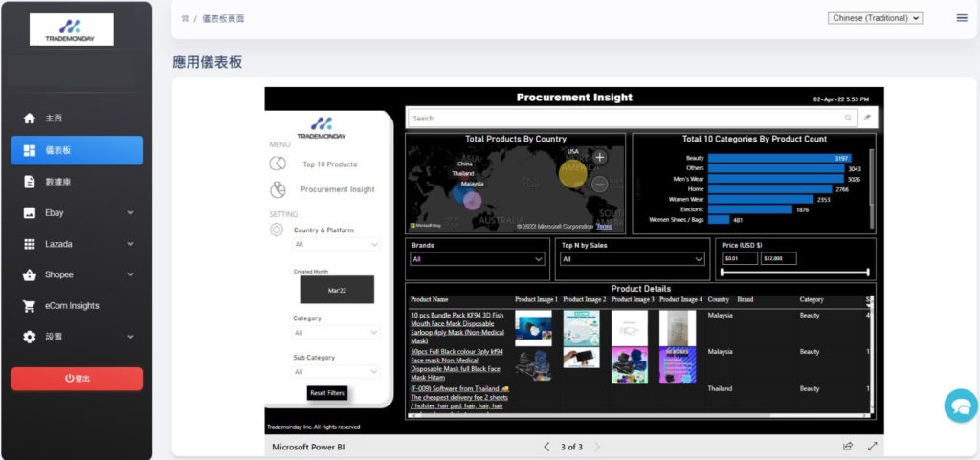Click the hamburger menu icon at top right

pyautogui.click(x=961, y=17)
